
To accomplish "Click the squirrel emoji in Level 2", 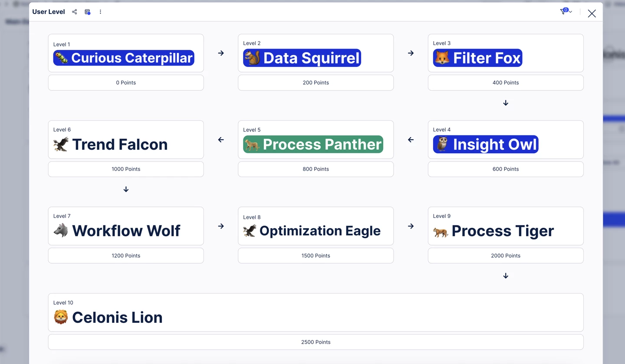I will tap(252, 58).
